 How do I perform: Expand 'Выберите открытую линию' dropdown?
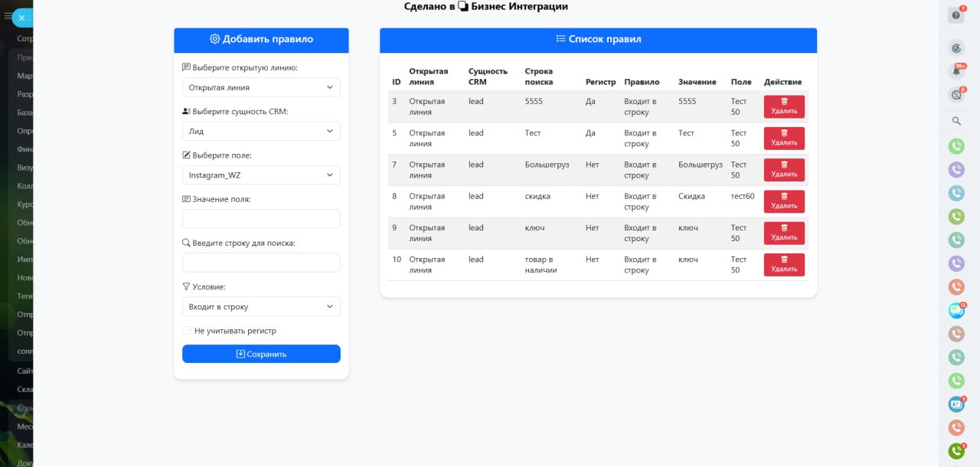261,87
